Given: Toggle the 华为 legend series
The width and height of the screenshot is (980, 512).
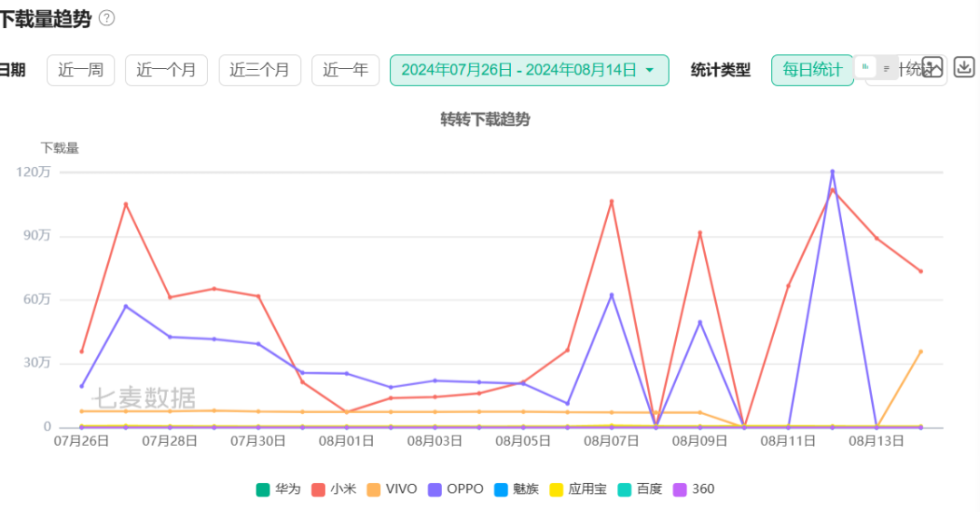Looking at the screenshot, I should [x=264, y=489].
